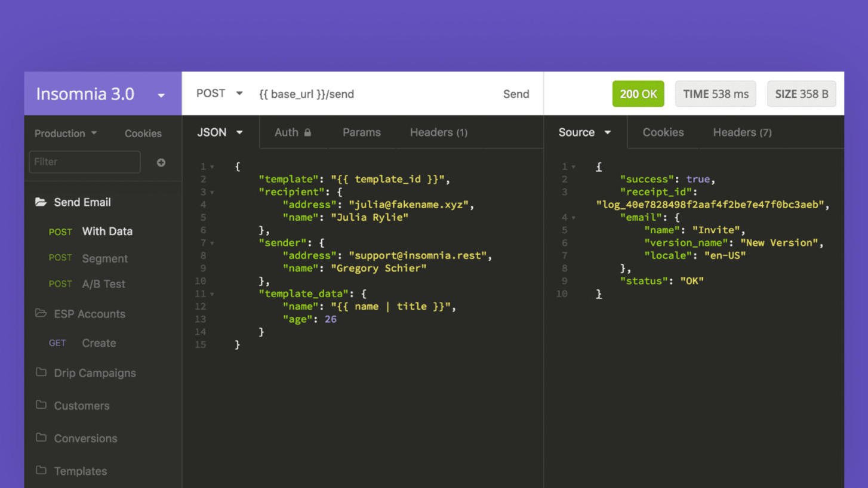Viewport: 868px width, 488px height.
Task: Click the Customers folder icon
Action: click(x=41, y=405)
